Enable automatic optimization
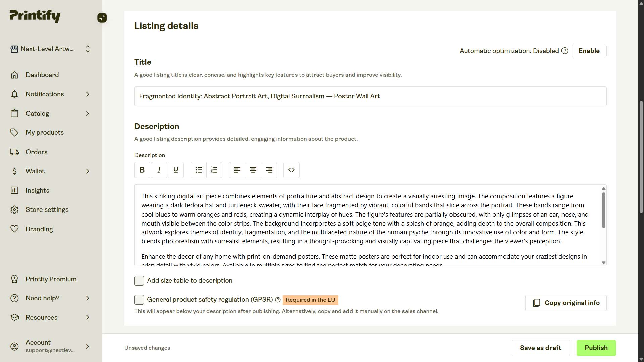The height and width of the screenshot is (362, 644). click(589, 51)
